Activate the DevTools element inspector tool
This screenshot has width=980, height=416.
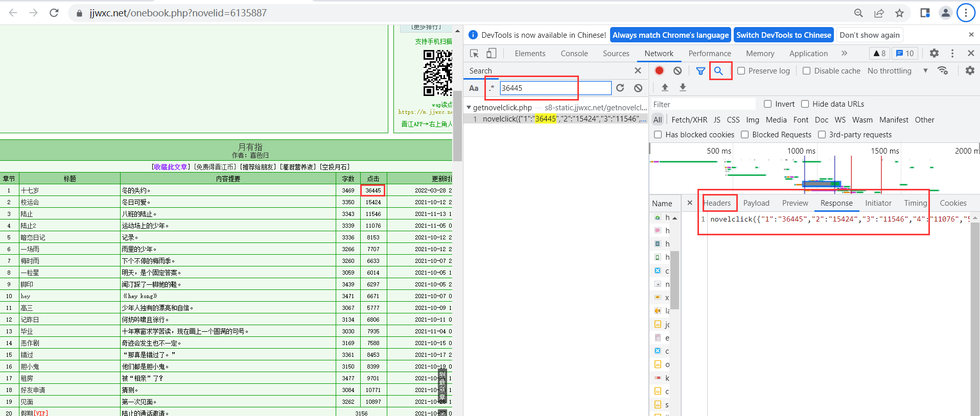coord(474,54)
